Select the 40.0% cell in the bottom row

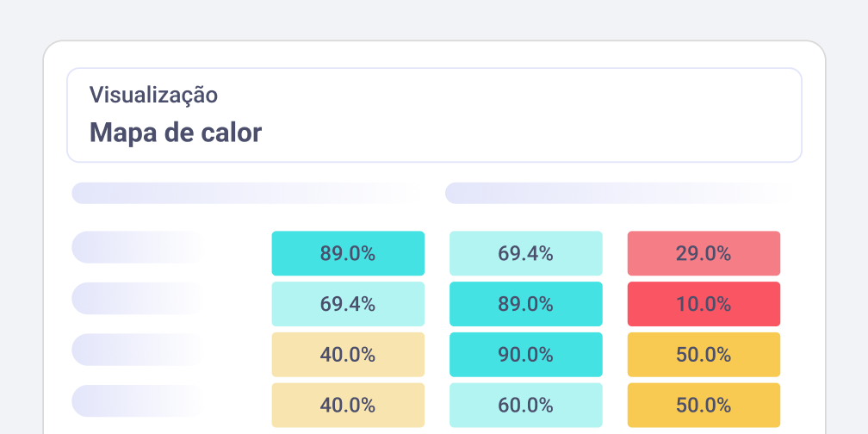[348, 405]
